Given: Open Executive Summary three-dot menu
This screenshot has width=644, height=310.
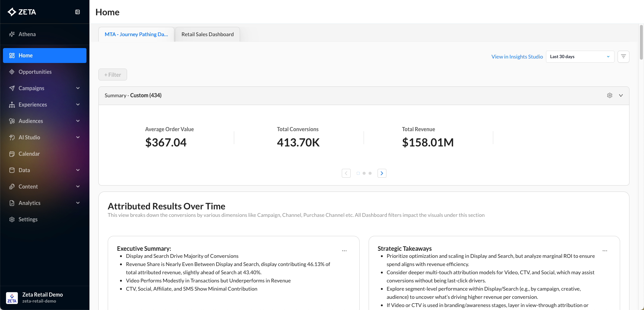Looking at the screenshot, I should pyautogui.click(x=344, y=251).
